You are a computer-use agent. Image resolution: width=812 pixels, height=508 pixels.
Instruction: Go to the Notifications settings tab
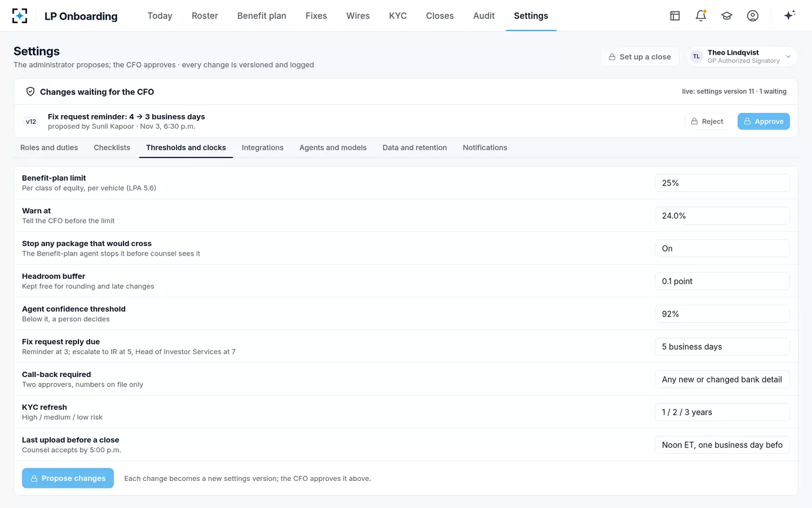pos(485,148)
